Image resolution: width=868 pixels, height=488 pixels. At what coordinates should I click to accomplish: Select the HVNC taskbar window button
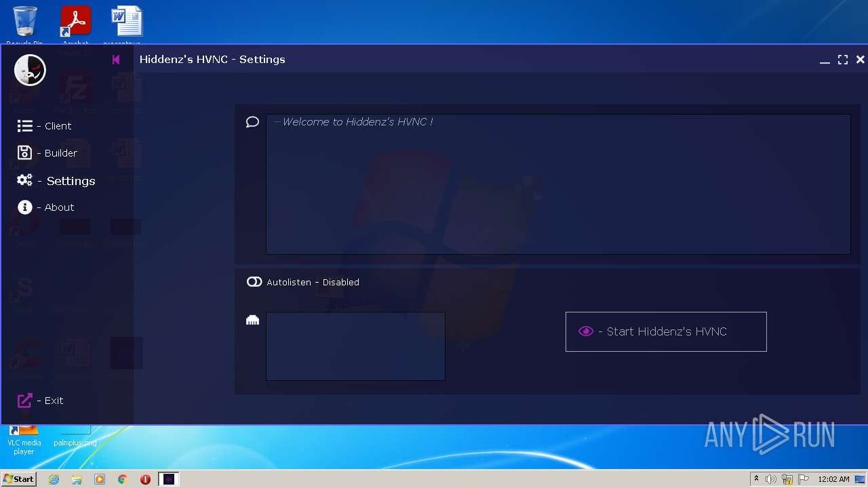click(x=169, y=479)
